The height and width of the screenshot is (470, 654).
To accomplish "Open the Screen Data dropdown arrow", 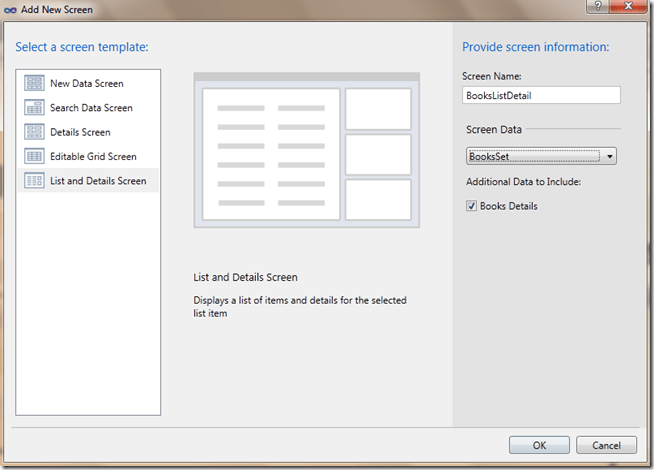I will click(x=609, y=156).
